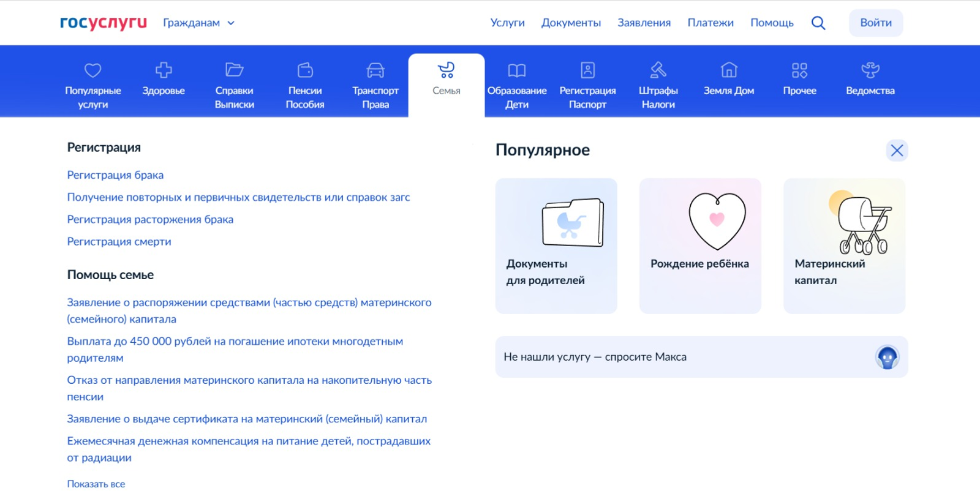Screen dimensions: 980x499
Task: Select Штрафы Налоги gavel icon
Action: click(x=658, y=70)
